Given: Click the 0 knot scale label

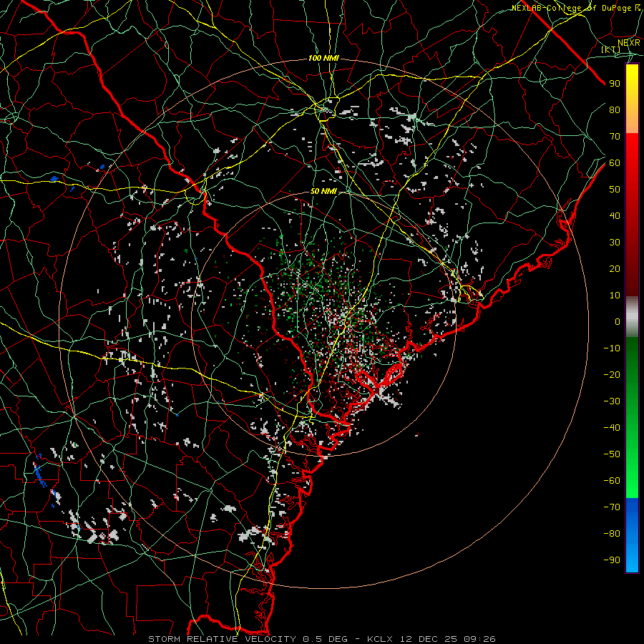Looking at the screenshot, I should click(618, 322).
